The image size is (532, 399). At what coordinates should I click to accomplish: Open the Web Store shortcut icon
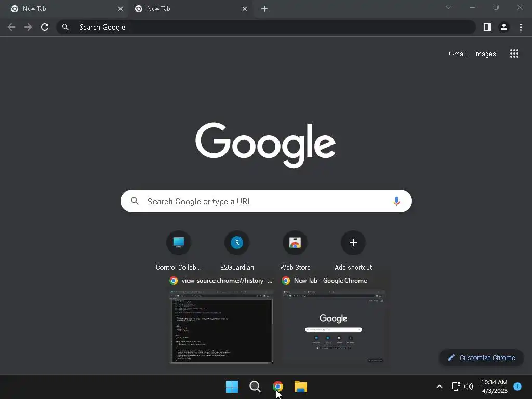pos(295,243)
